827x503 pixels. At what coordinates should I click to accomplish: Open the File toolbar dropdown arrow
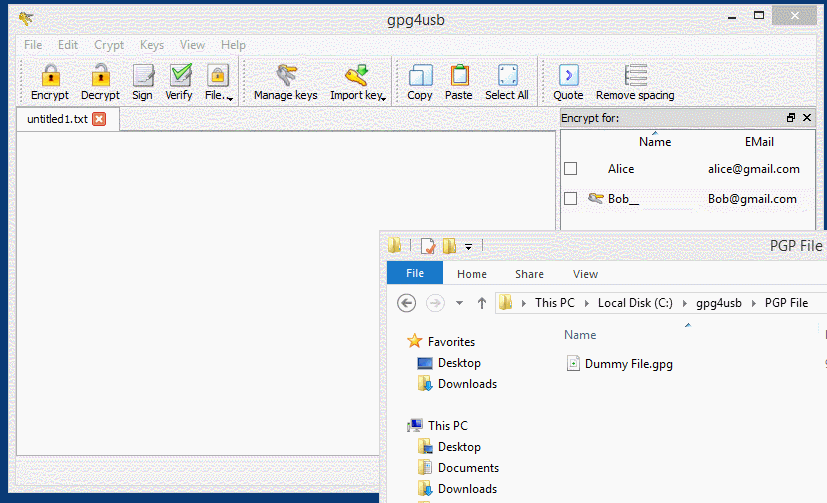(x=230, y=98)
